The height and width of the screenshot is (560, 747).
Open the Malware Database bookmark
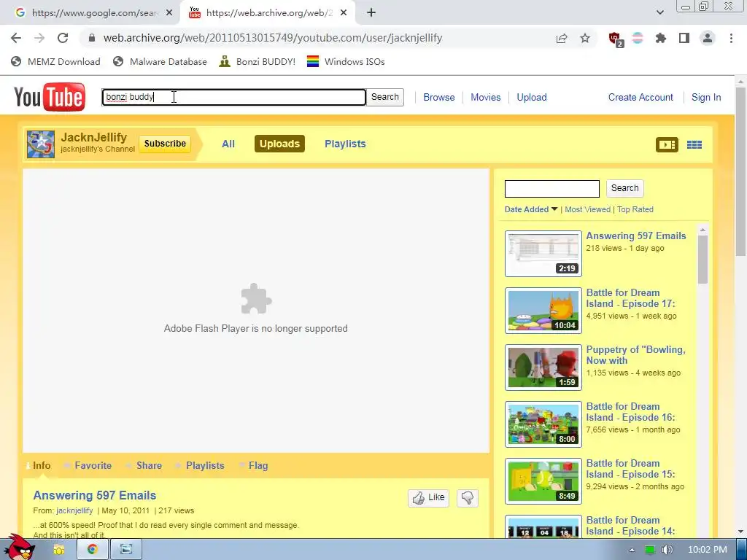[x=160, y=61]
